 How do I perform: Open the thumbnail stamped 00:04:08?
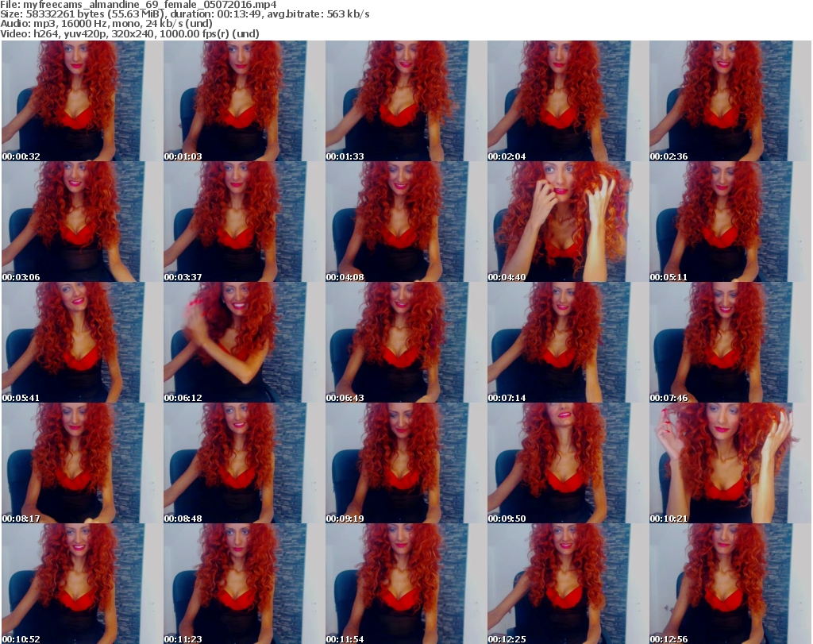406,222
